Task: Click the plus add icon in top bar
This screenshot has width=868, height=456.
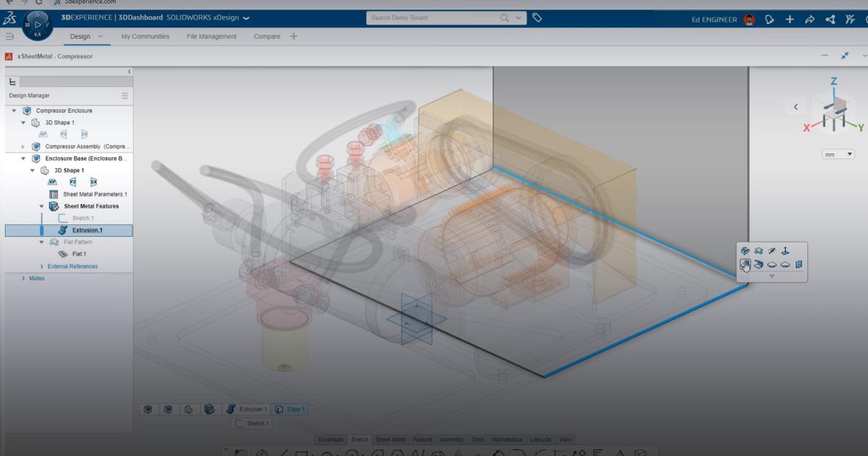Action: click(x=790, y=19)
